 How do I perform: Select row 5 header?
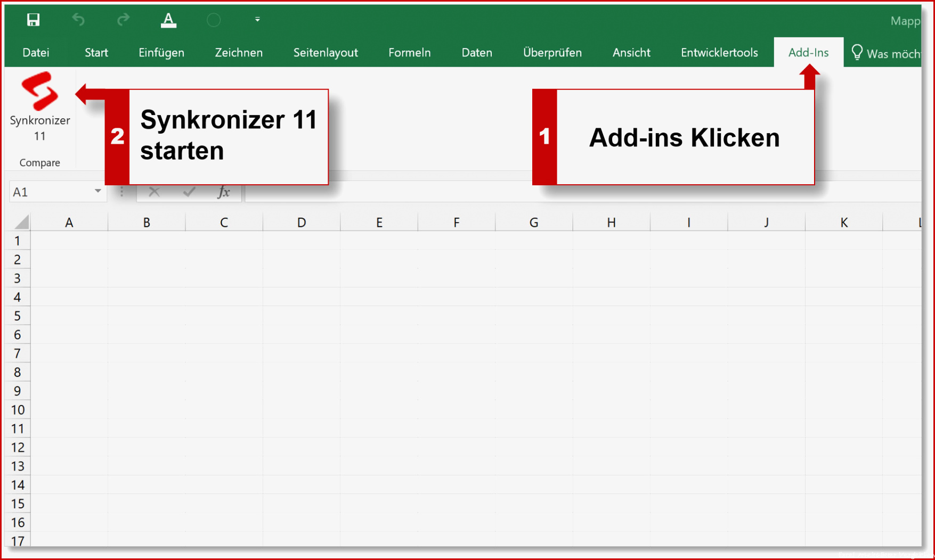coord(18,316)
